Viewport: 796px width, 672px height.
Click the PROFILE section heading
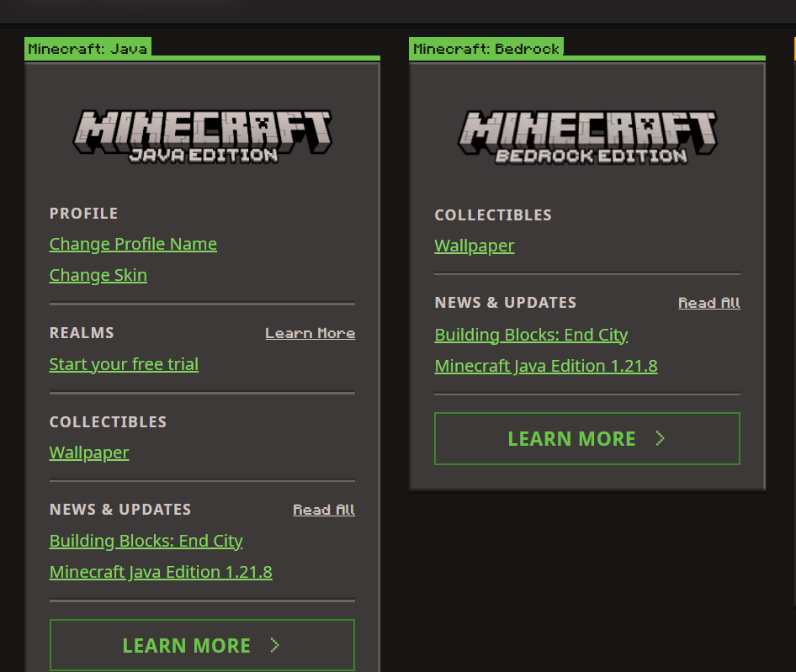point(84,214)
